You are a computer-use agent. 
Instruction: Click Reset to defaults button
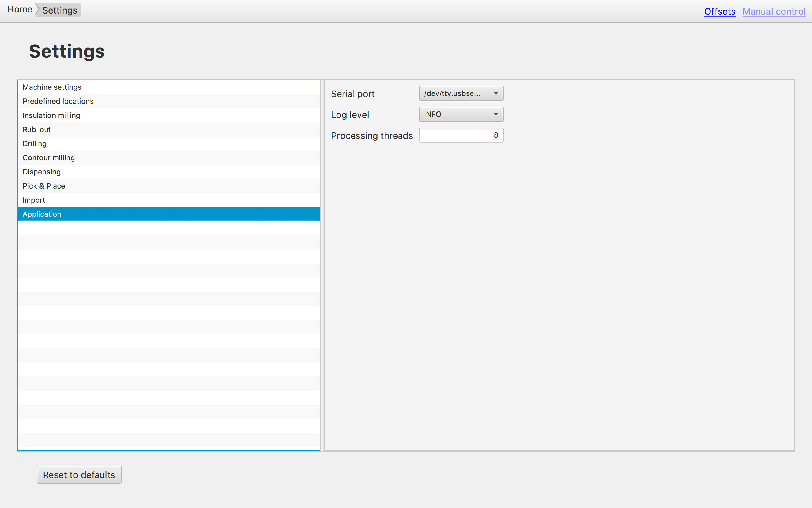point(79,474)
